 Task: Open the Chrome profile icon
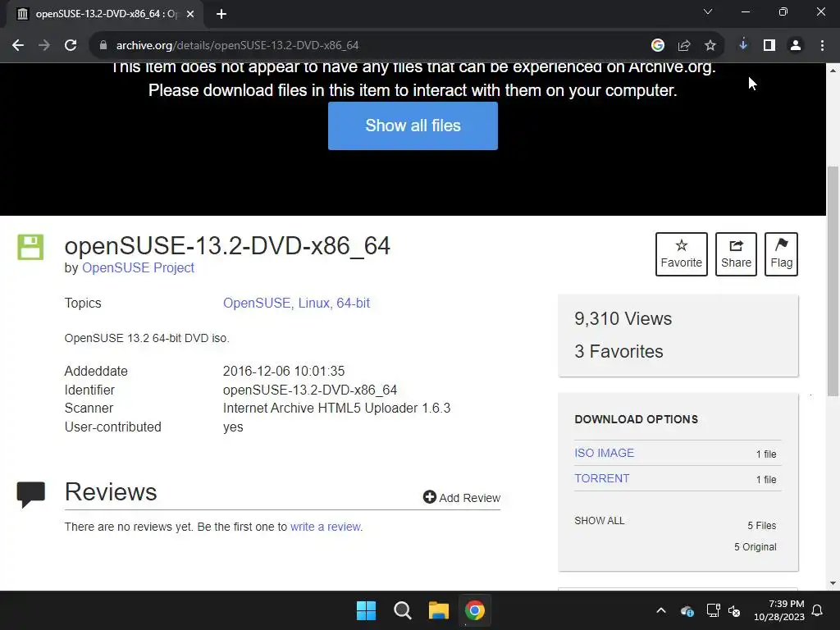[796, 46]
